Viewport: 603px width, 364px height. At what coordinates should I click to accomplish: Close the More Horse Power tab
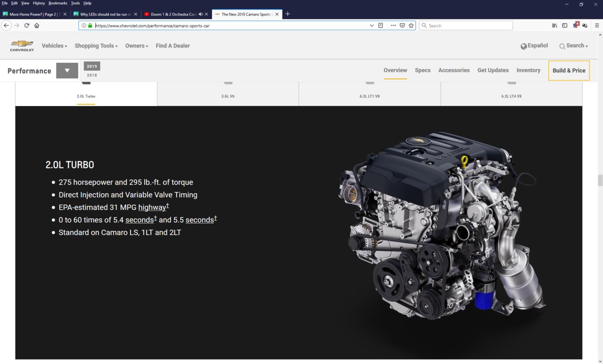tap(65, 14)
